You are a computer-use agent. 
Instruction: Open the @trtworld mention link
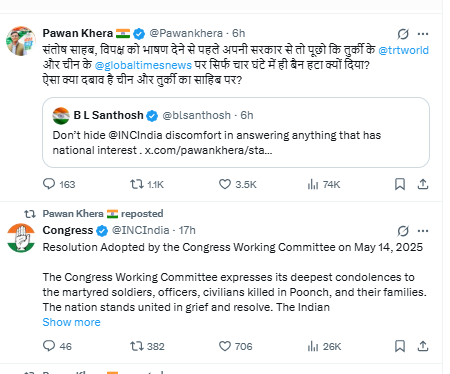pyautogui.click(x=403, y=50)
